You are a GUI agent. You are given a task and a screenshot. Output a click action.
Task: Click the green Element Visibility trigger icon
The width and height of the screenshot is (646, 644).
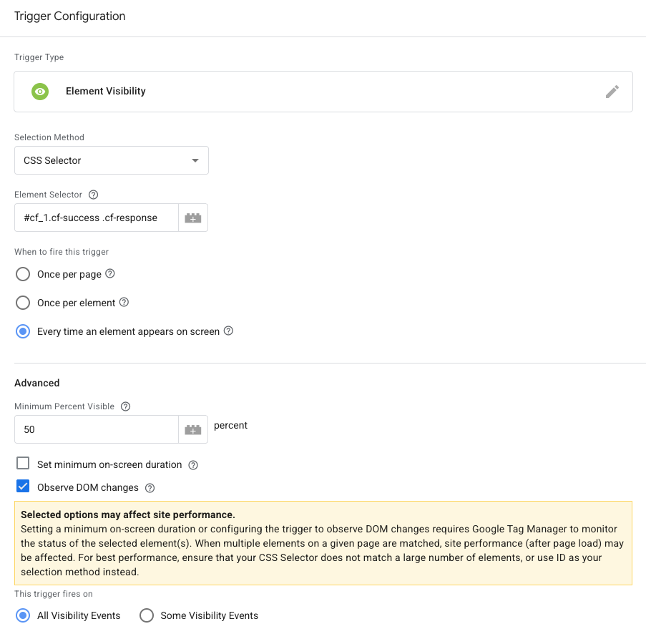[x=39, y=91]
